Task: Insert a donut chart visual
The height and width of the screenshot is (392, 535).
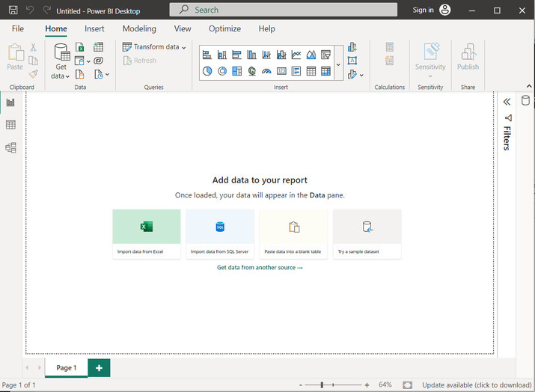Action: point(222,71)
